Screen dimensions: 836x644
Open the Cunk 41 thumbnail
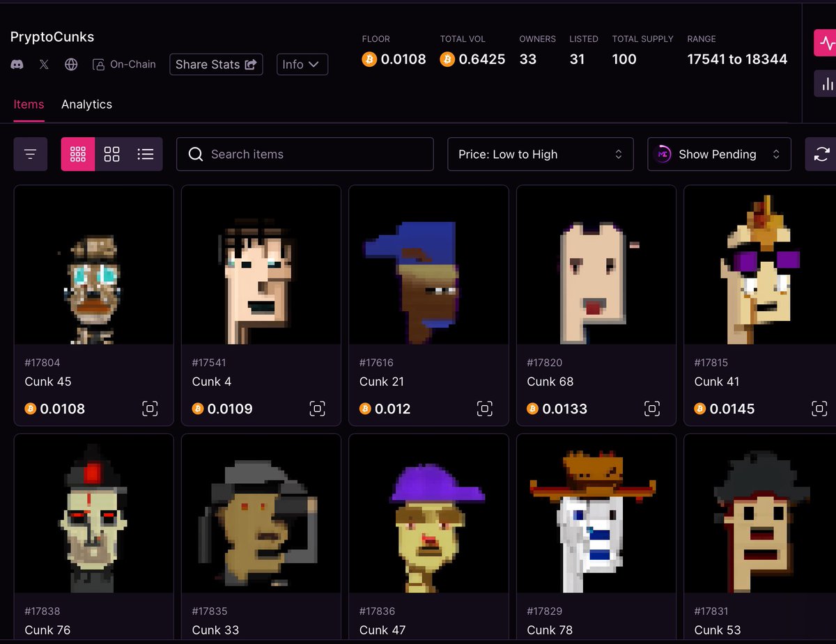click(x=760, y=265)
